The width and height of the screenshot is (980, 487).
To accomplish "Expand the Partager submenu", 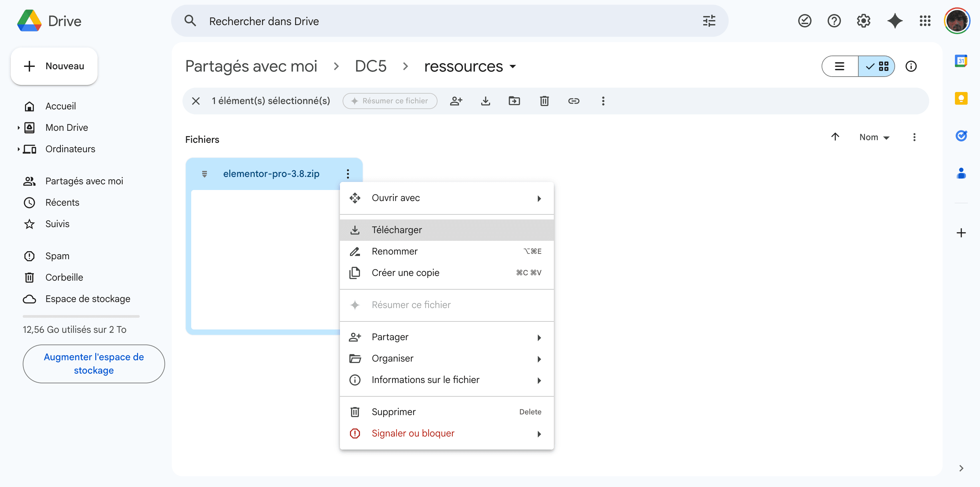I will click(447, 337).
